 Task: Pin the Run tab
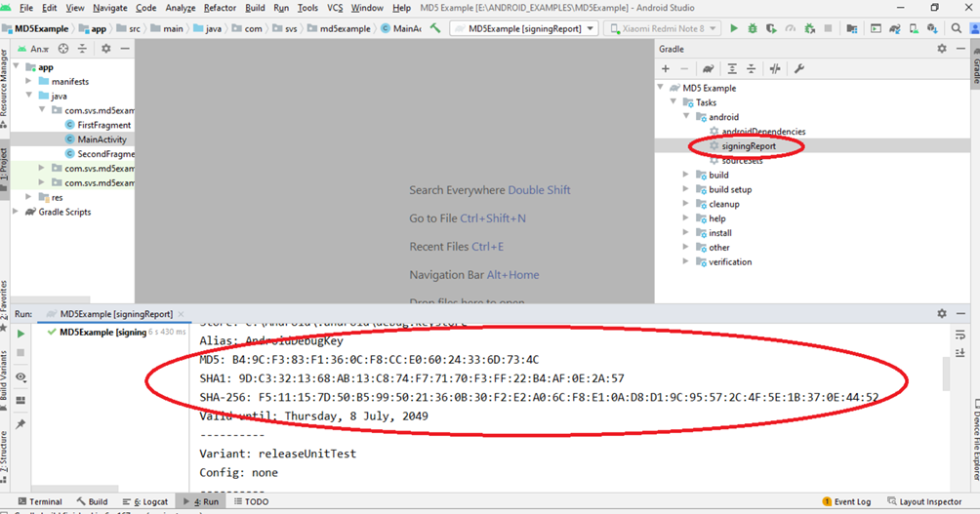[x=20, y=424]
